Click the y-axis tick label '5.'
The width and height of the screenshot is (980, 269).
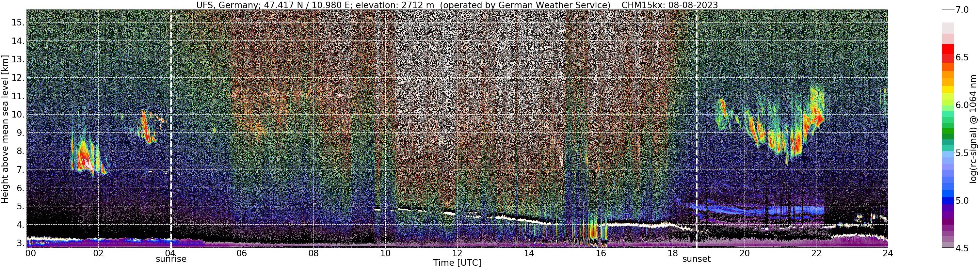pos(21,207)
